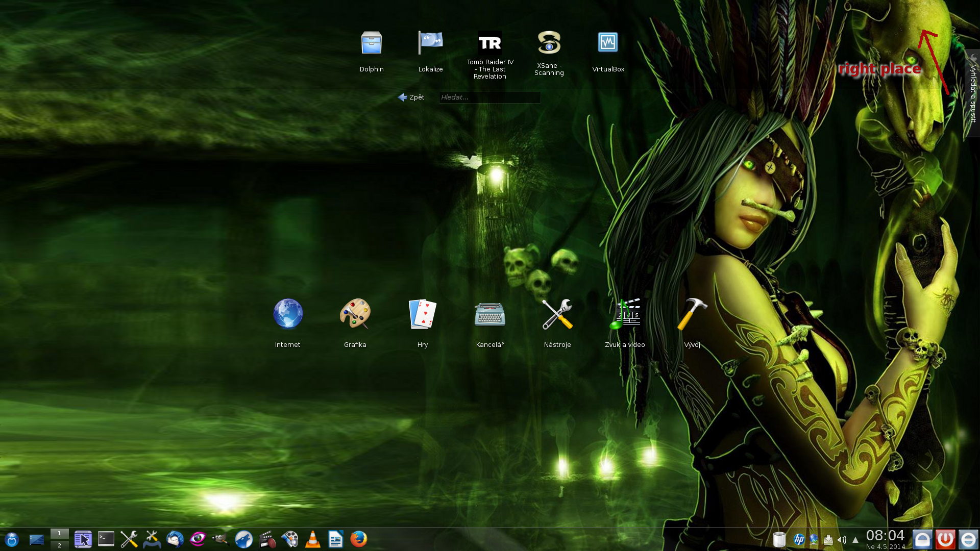The width and height of the screenshot is (980, 551).
Task: Open the blue wolf Amarok icon
Action: coord(243,539)
